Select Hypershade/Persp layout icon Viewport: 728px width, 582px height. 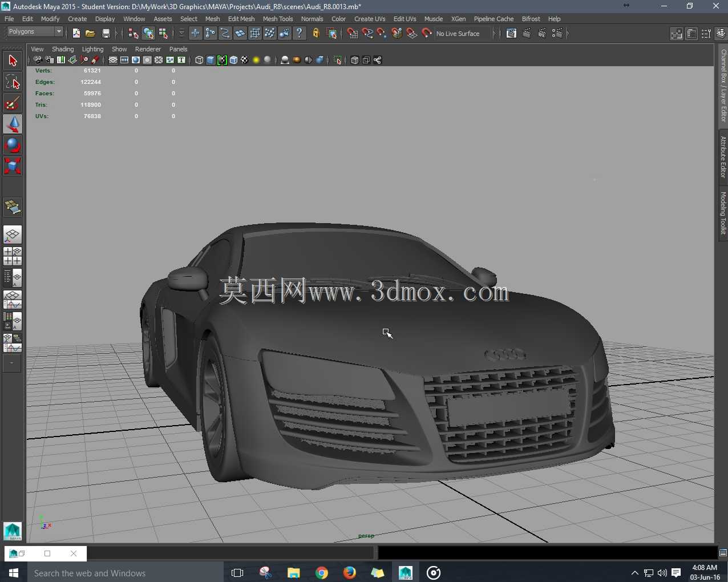[x=13, y=321]
